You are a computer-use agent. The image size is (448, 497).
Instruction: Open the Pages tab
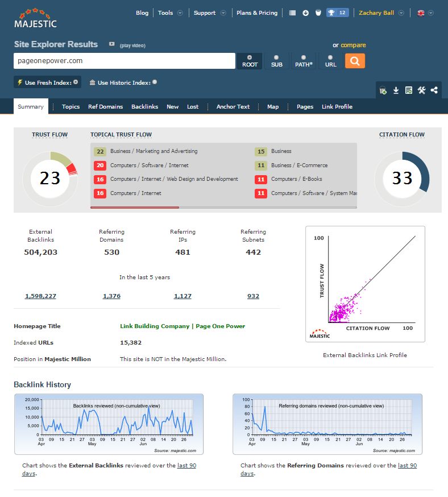305,107
